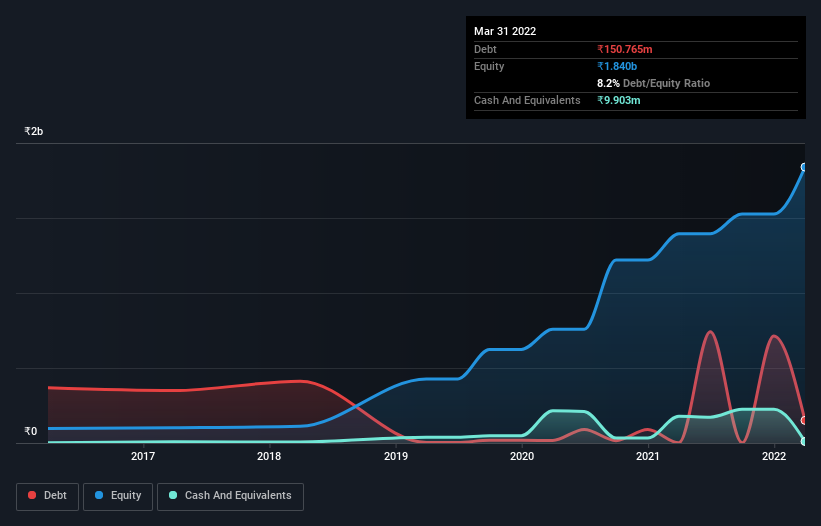
Task: Click the 2022 x-axis label
Action: [774, 456]
